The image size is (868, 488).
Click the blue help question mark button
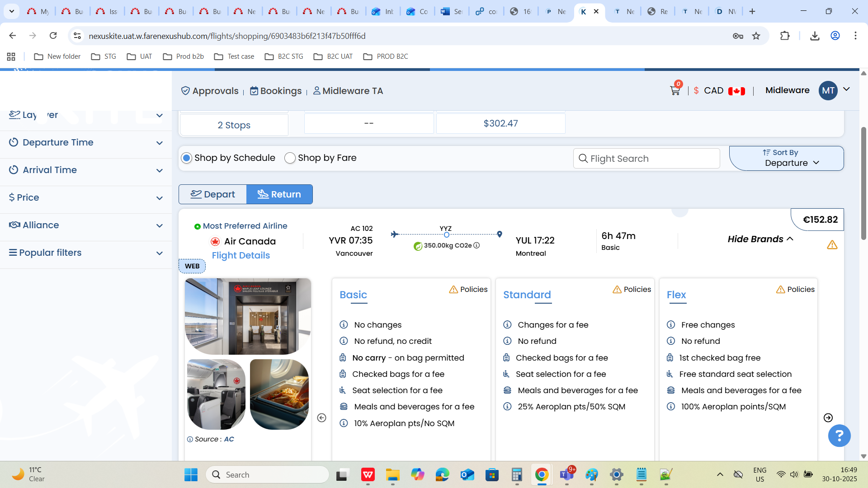(x=839, y=436)
